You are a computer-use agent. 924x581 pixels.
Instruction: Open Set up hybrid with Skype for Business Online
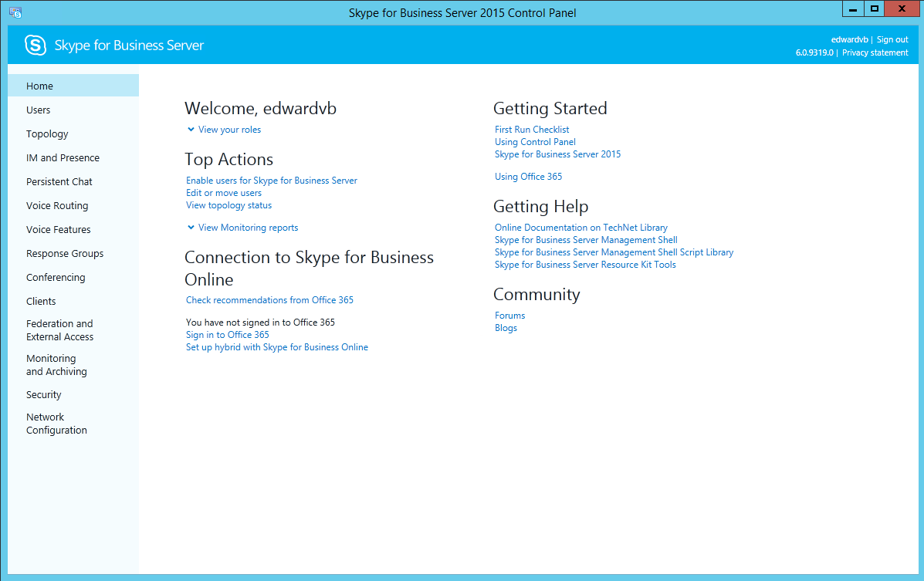pyautogui.click(x=277, y=347)
